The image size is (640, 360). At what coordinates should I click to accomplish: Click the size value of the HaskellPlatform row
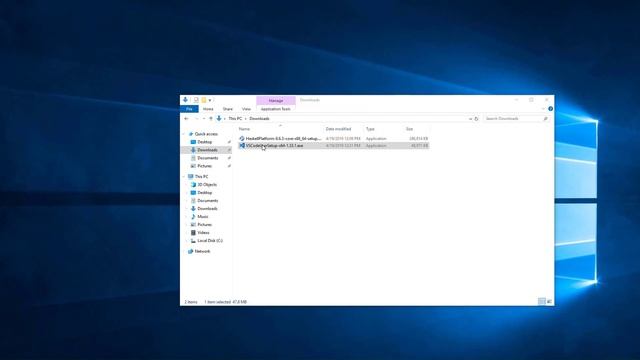tap(418, 139)
